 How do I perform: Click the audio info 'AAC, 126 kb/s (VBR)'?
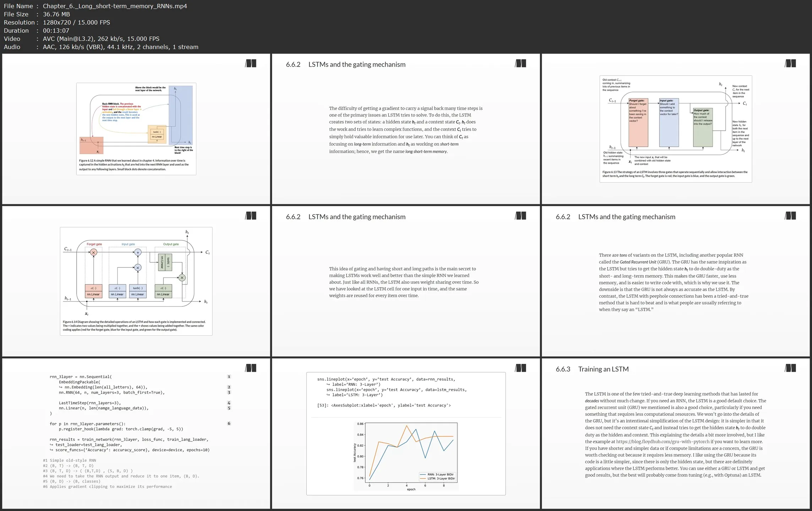pyautogui.click(x=78, y=47)
